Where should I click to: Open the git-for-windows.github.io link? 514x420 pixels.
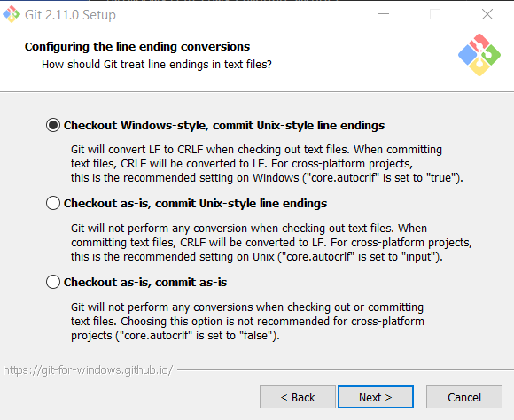[x=88, y=370]
